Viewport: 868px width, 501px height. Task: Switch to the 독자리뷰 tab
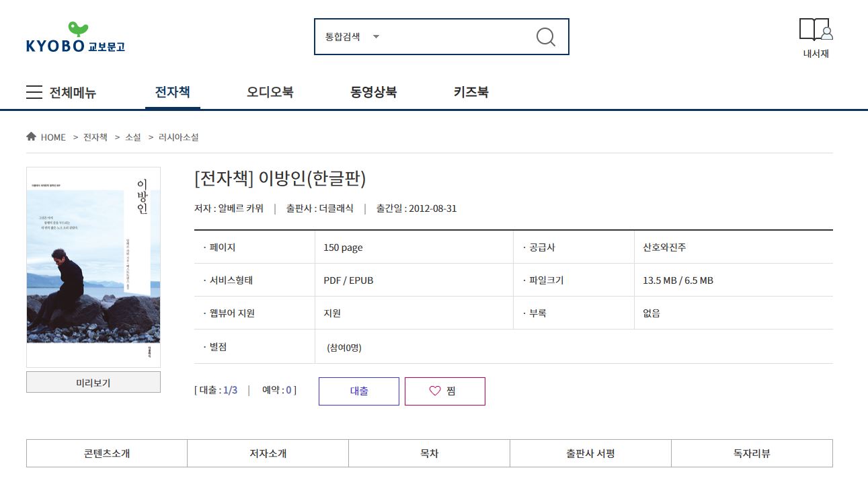click(x=751, y=453)
